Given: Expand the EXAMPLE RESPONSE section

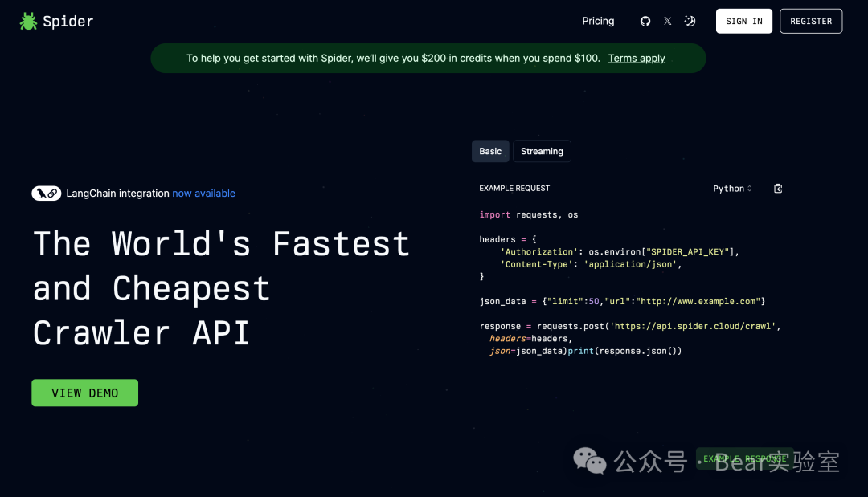Looking at the screenshot, I should [x=744, y=459].
